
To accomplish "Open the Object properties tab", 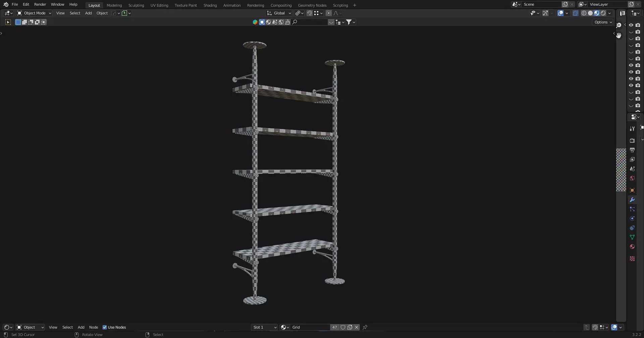I will (x=632, y=190).
